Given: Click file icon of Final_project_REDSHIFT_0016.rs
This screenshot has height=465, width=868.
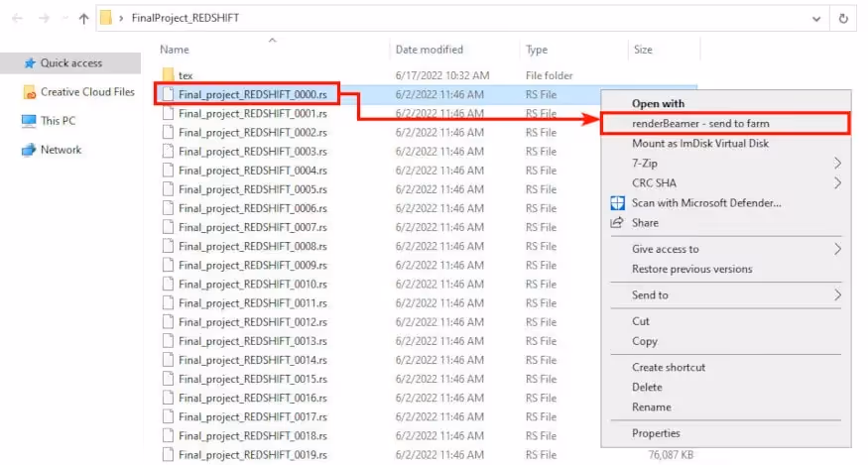Looking at the screenshot, I should [168, 398].
